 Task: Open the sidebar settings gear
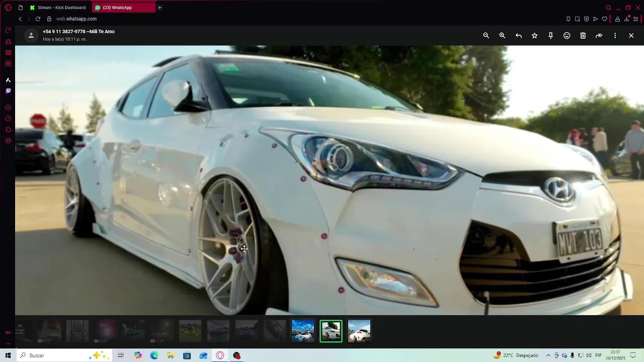point(8,141)
